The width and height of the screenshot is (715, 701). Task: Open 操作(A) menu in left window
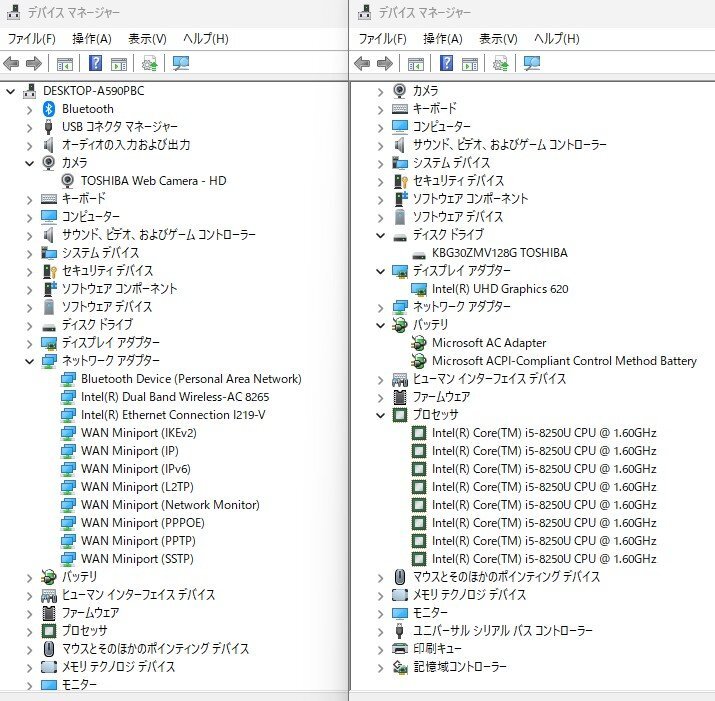point(92,39)
